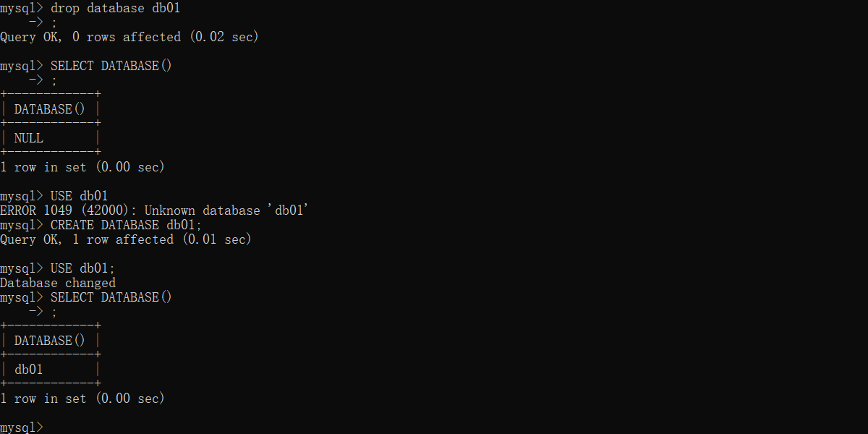
Task: Click the db01 result cell in table
Action: point(29,370)
